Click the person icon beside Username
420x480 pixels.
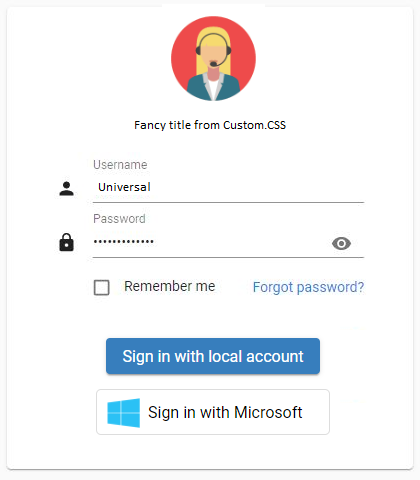66,189
